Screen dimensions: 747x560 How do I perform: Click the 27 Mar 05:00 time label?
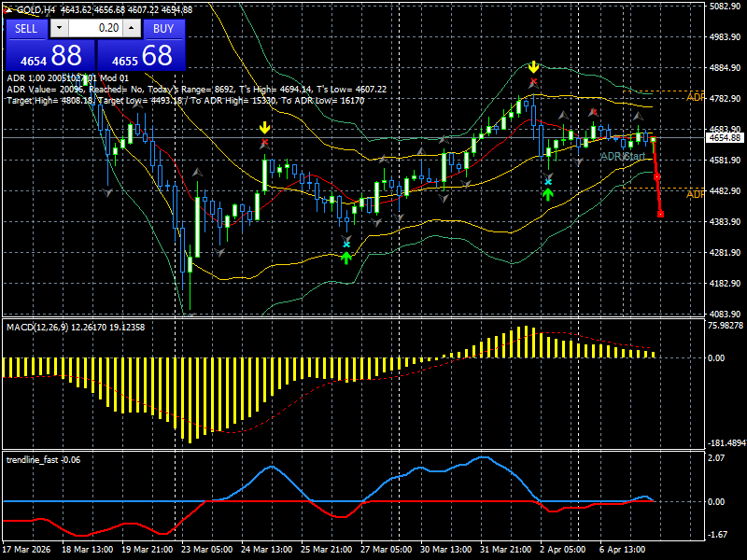pyautogui.click(x=386, y=549)
